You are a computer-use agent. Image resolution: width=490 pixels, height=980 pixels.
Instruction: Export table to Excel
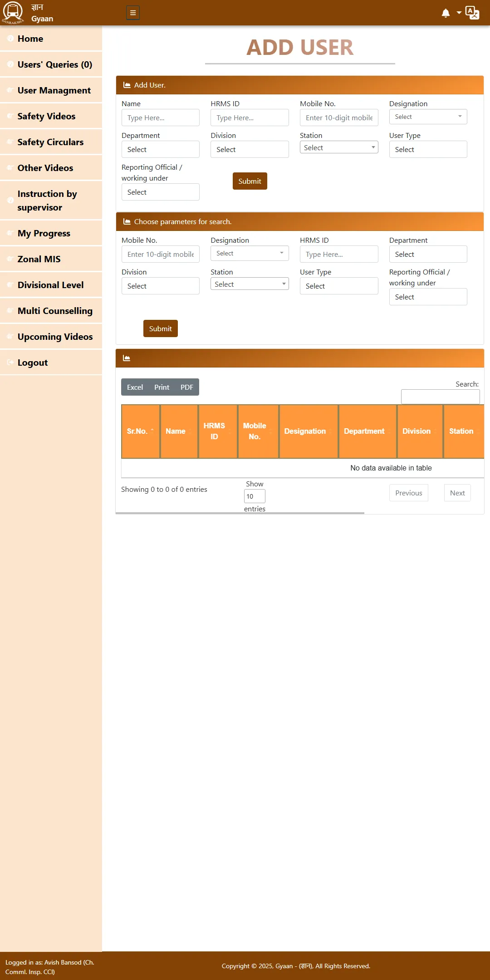coord(135,387)
